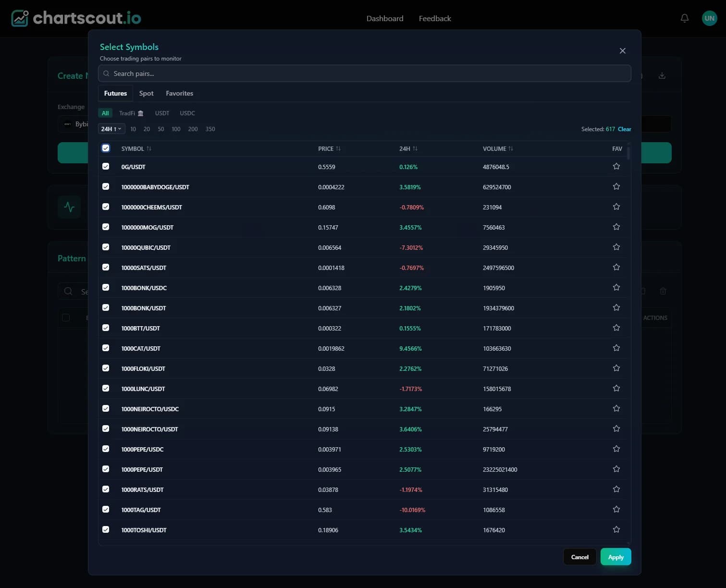This screenshot has width=726, height=588.
Task: Click the UN profile avatar
Action: click(x=710, y=18)
